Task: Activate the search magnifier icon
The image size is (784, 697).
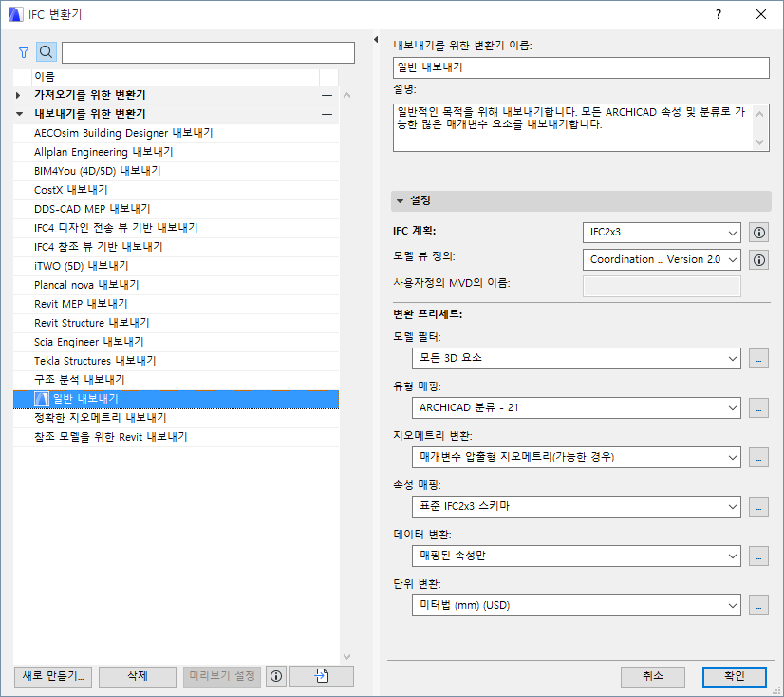Action: coord(46,52)
